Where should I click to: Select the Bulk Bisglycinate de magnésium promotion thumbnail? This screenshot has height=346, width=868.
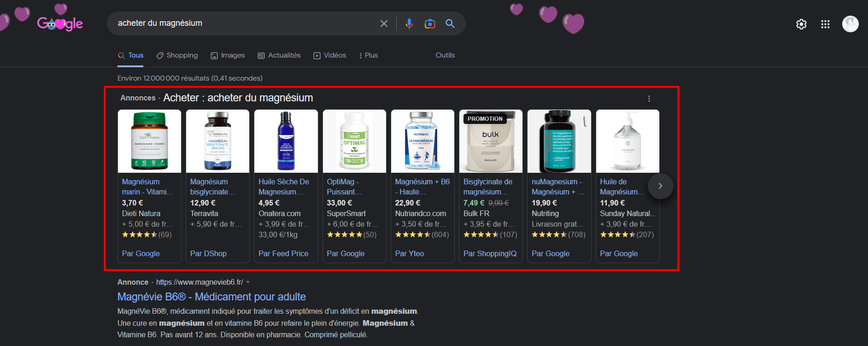point(491,141)
